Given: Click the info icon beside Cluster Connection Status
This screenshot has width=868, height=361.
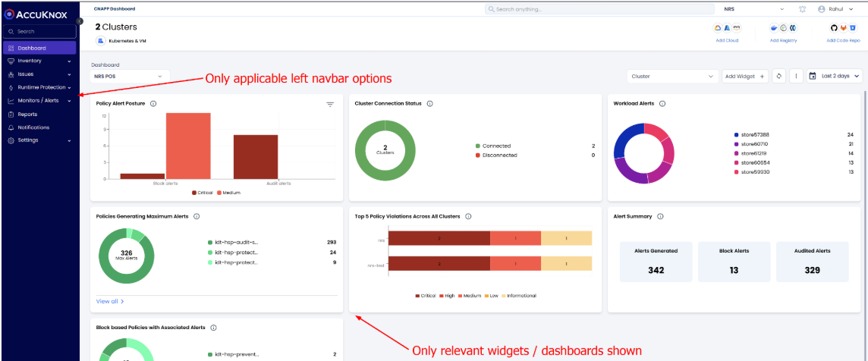Looking at the screenshot, I should pos(429,103).
